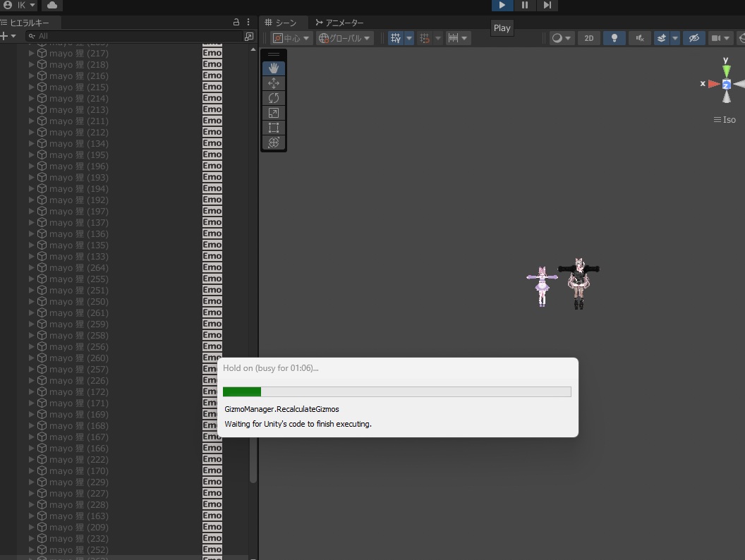Toggle hidden objects visibility eye
745x560 pixels.
click(x=694, y=38)
